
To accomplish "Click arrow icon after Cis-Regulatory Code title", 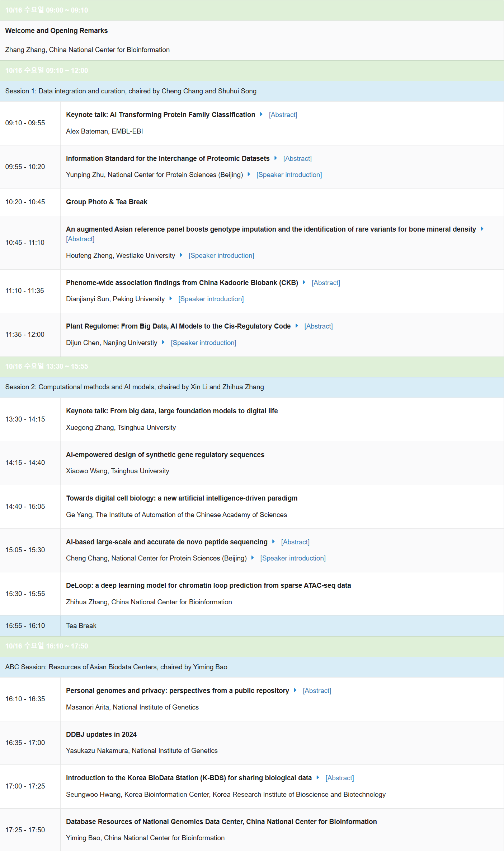I will [x=297, y=326].
